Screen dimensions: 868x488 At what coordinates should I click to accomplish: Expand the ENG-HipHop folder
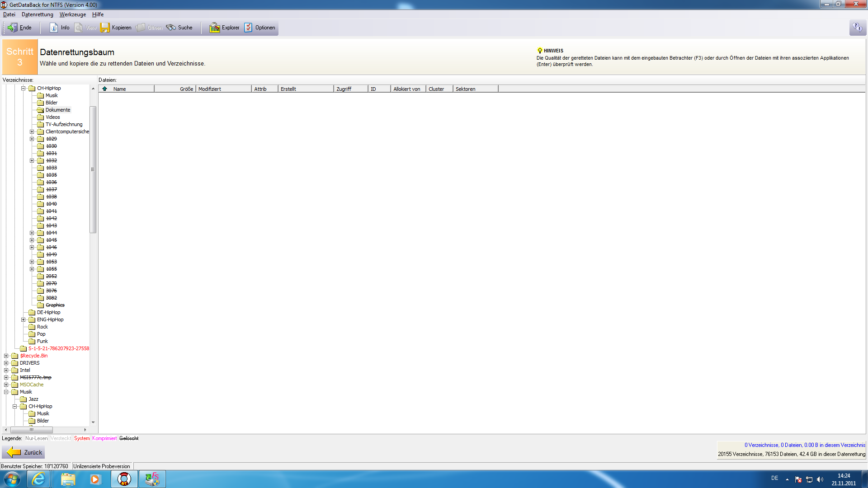24,320
